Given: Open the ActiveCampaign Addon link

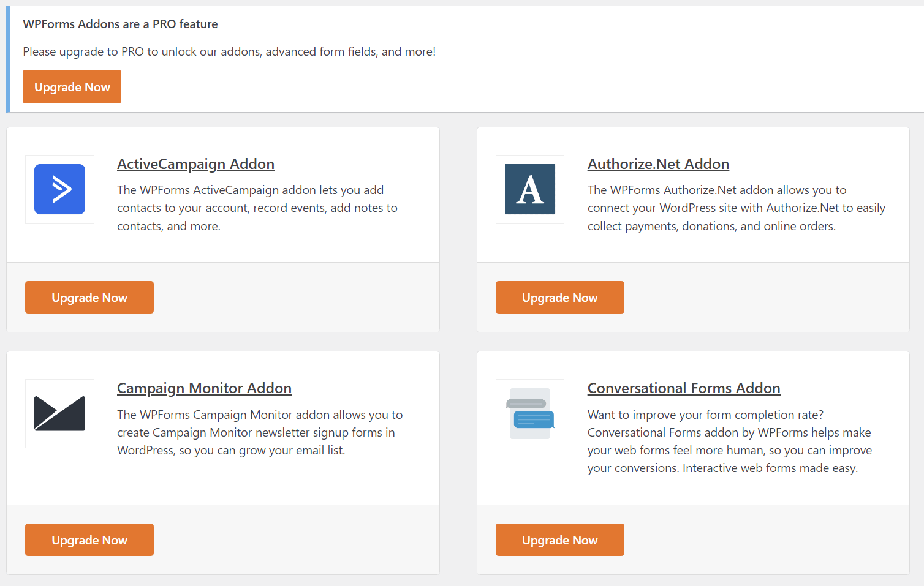Looking at the screenshot, I should [195, 164].
